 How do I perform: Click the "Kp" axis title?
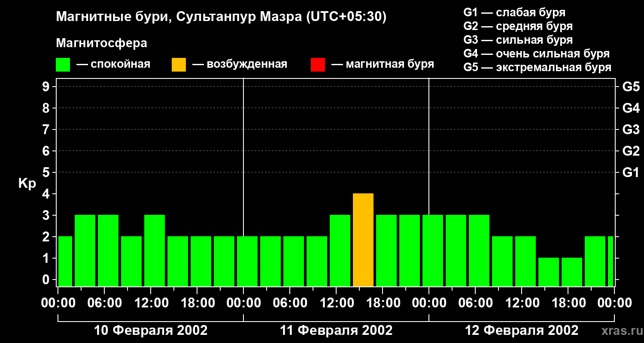pos(27,183)
